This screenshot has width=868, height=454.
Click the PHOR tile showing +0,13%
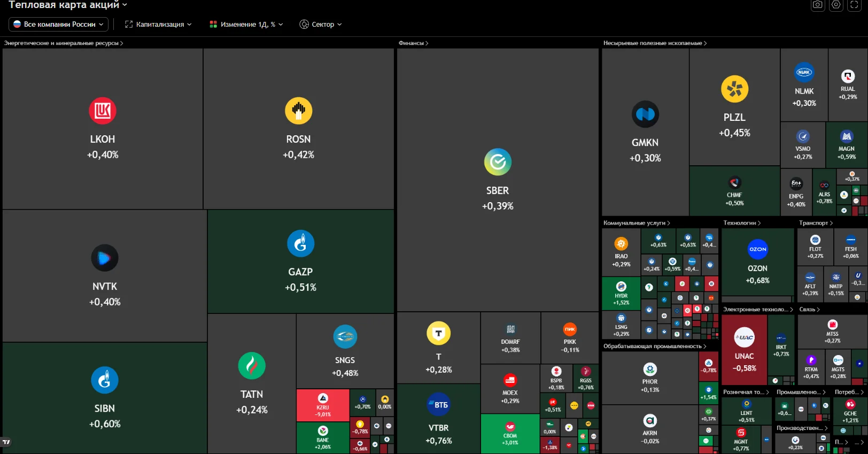[650, 378]
